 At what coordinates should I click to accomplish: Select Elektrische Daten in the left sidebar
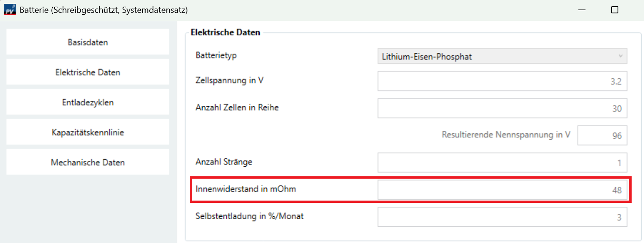88,72
